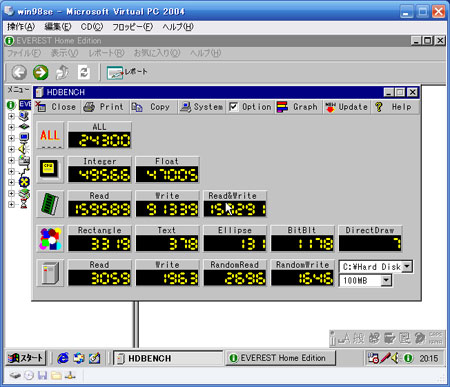Open the 操作(A) menu in Virtual PC

click(21, 27)
